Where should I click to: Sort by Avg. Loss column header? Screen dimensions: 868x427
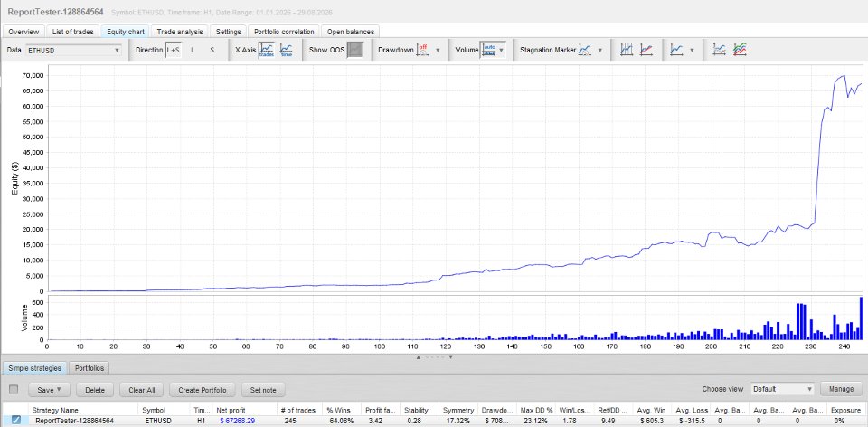[x=692, y=411]
